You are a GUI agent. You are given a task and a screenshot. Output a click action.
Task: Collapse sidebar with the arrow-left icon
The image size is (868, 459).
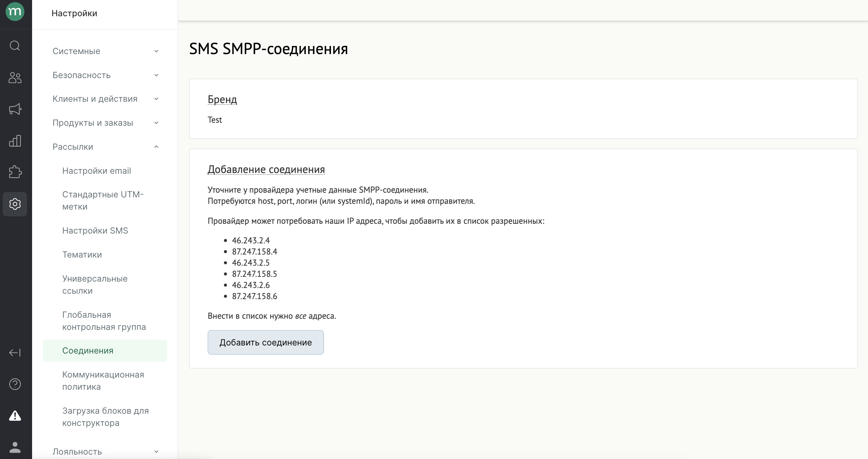(x=15, y=353)
